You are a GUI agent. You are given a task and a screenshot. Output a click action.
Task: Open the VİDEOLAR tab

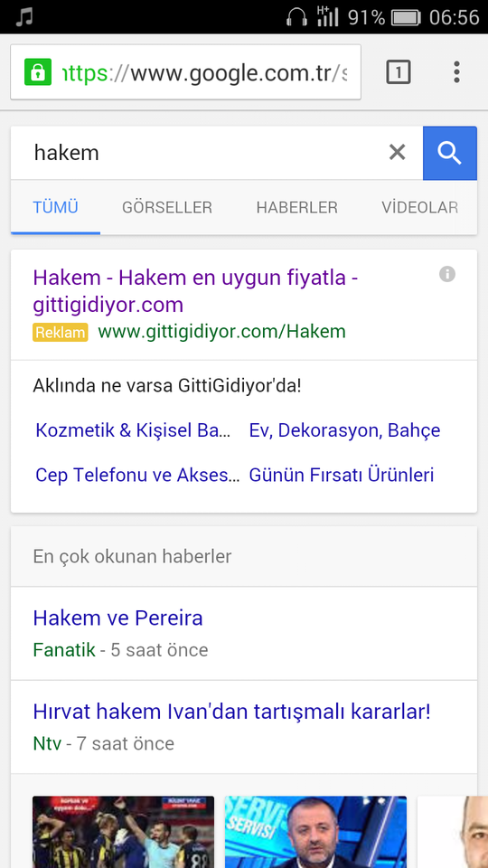(419, 208)
